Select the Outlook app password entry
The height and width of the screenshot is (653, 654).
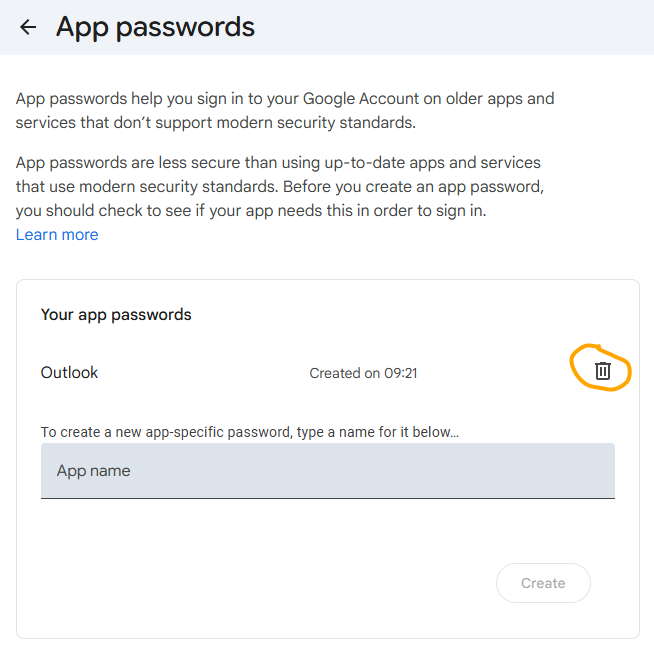70,373
